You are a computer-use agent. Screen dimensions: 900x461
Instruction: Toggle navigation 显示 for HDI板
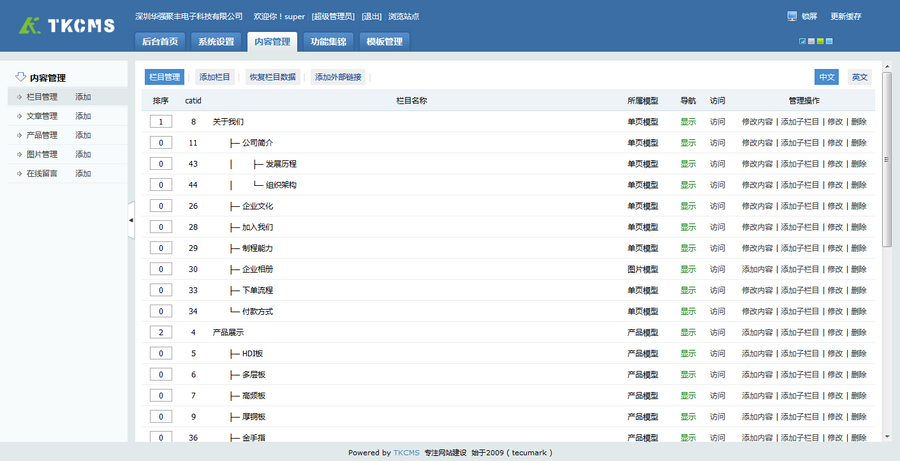[688, 354]
